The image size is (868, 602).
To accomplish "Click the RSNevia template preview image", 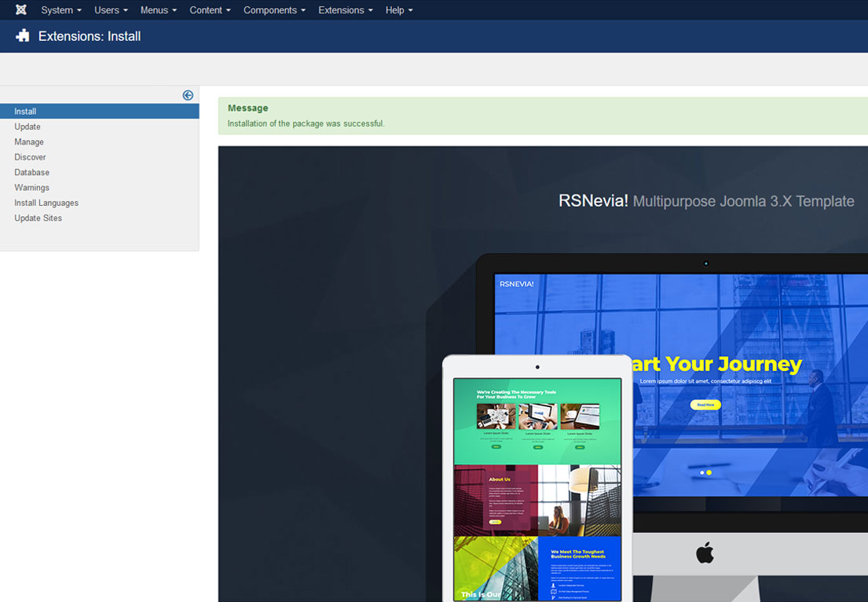I will tap(543, 374).
